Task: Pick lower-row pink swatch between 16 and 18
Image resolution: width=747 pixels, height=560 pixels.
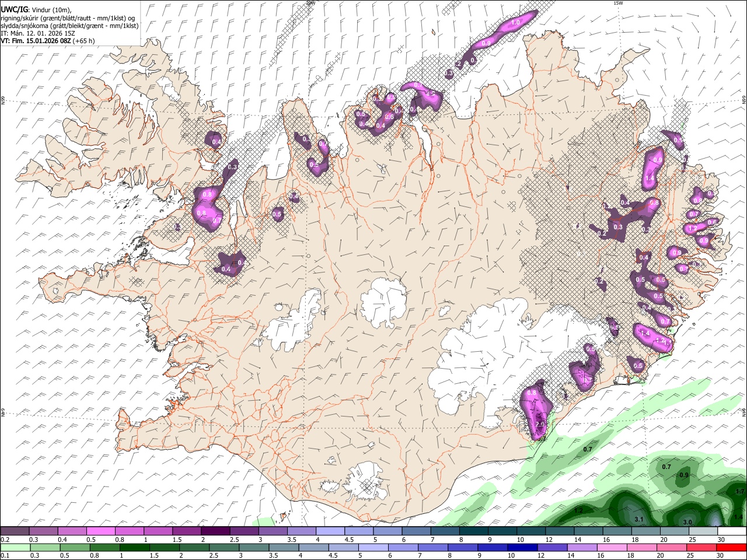Action: click(x=612, y=548)
